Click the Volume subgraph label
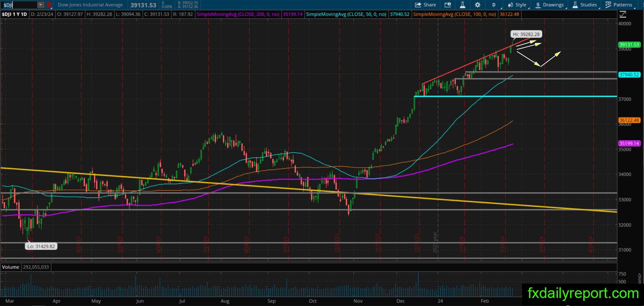 point(11,267)
